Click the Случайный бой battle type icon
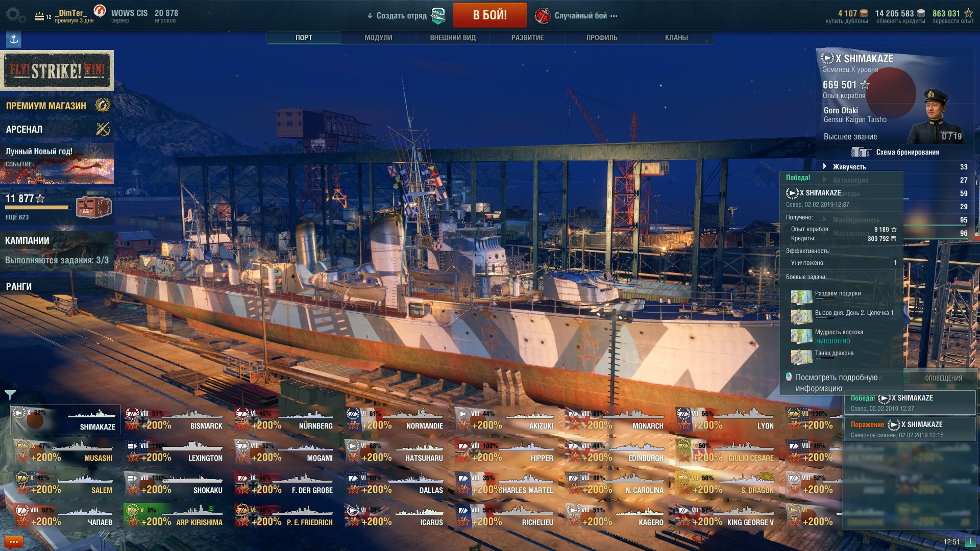 543,16
